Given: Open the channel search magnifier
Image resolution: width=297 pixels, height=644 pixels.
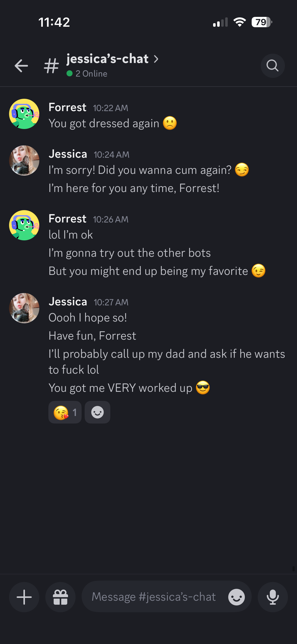Looking at the screenshot, I should point(273,66).
